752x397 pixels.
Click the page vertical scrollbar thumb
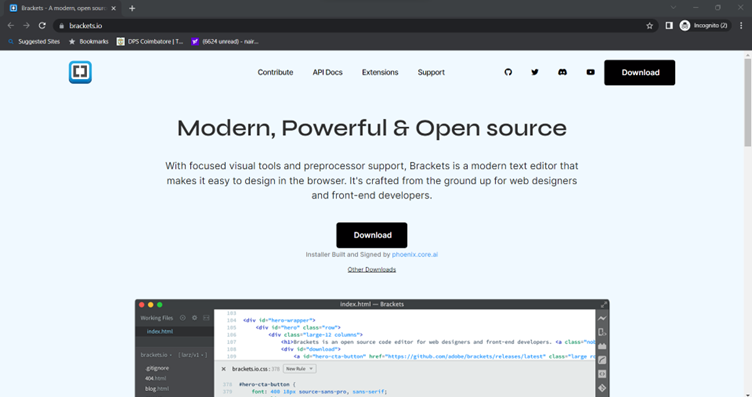tap(748, 103)
